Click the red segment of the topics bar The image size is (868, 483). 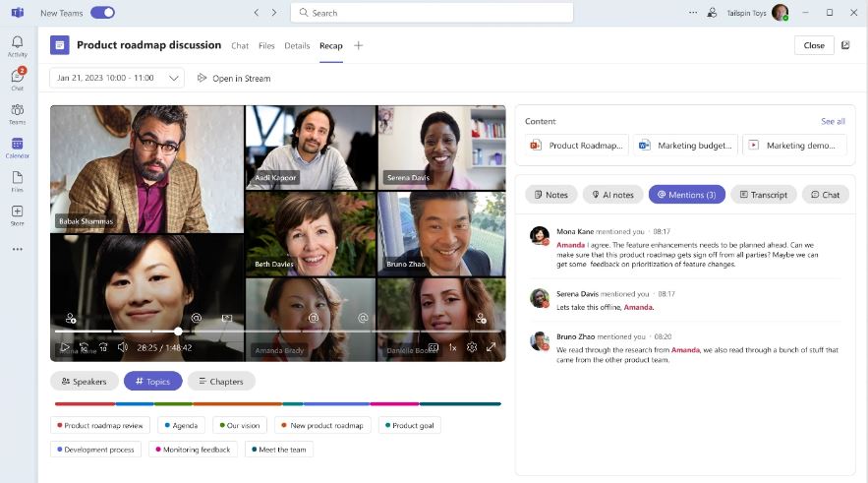point(85,403)
